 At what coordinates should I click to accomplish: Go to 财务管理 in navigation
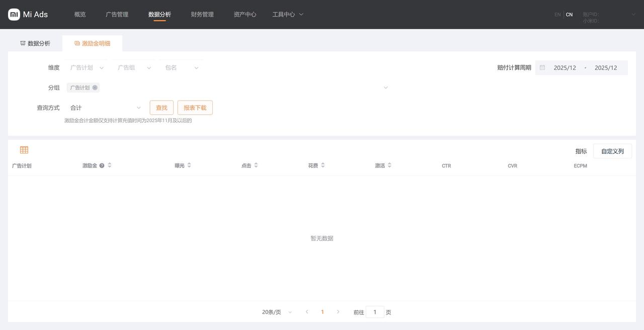pyautogui.click(x=202, y=15)
